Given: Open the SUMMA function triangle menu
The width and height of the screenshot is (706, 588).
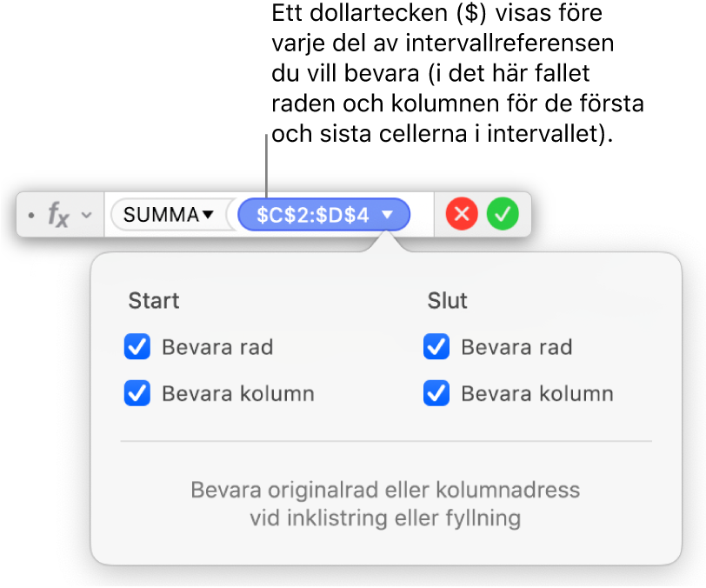Looking at the screenshot, I should tap(208, 215).
